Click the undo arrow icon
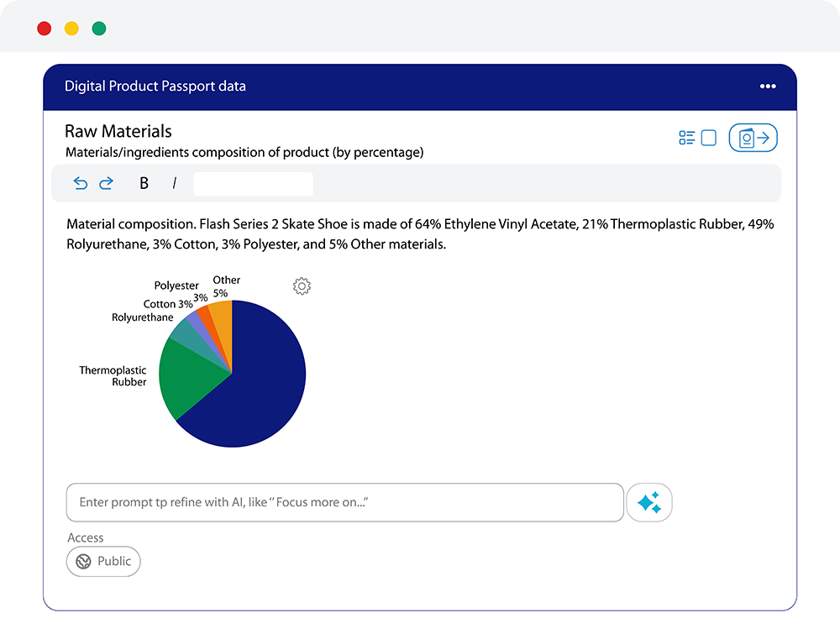This screenshot has width=840, height=634. coord(81,184)
